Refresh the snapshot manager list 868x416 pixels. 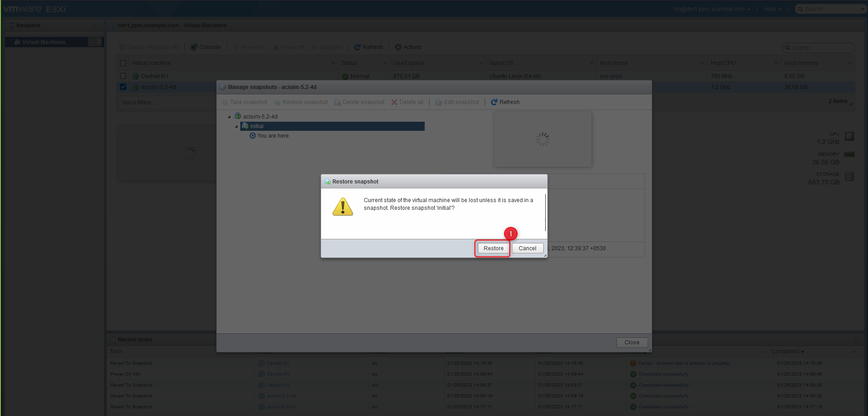[x=505, y=102]
